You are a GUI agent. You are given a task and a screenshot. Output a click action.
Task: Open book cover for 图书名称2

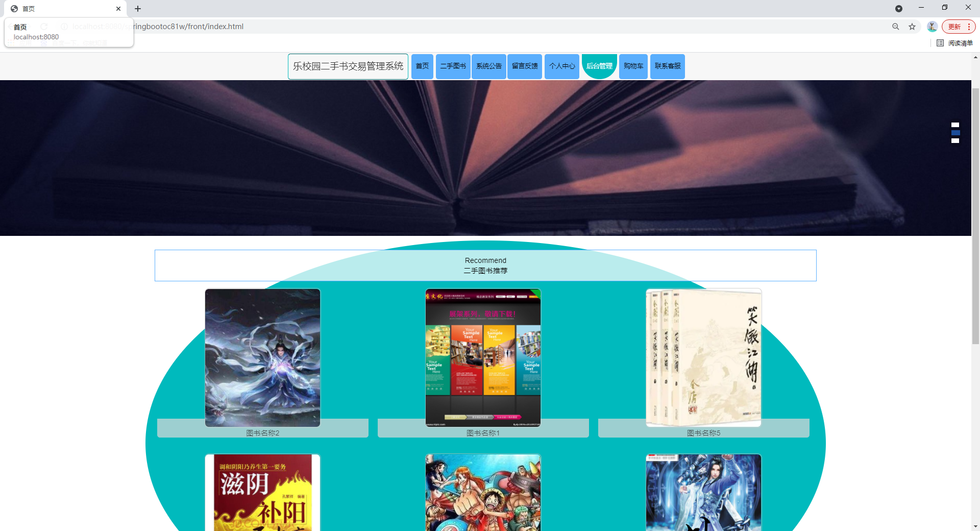pyautogui.click(x=263, y=357)
